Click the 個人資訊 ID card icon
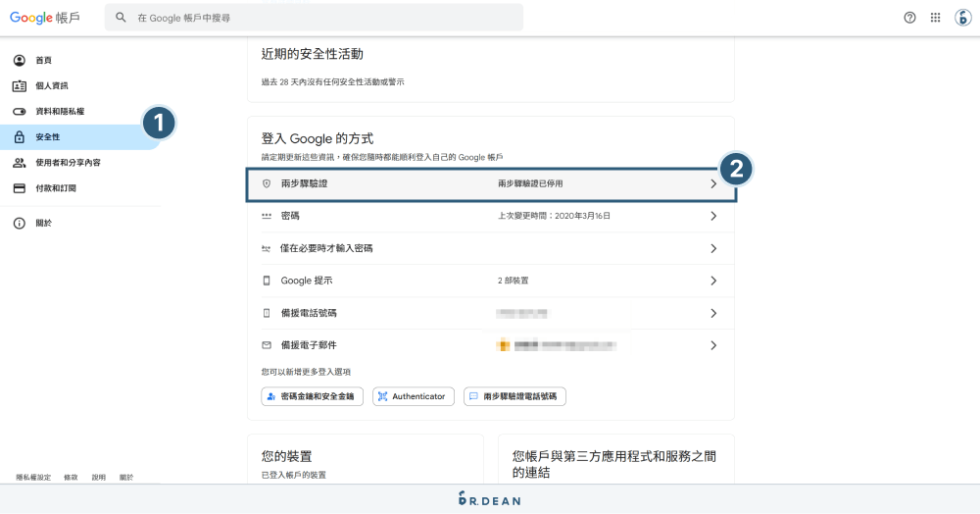The width and height of the screenshot is (980, 514). pos(20,85)
